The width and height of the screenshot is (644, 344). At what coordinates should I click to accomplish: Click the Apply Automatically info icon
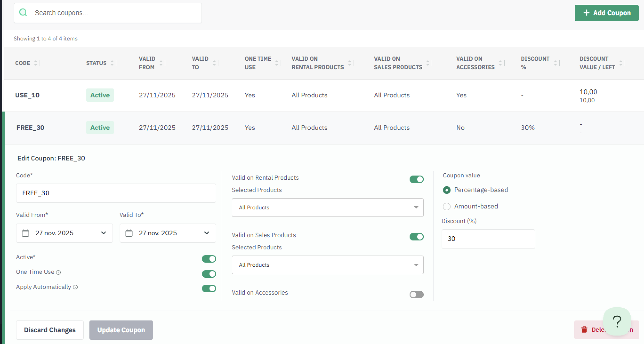click(75, 287)
